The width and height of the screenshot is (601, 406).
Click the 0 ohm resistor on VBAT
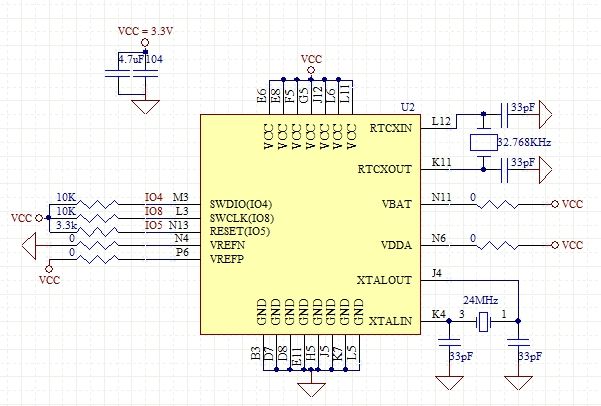click(498, 204)
